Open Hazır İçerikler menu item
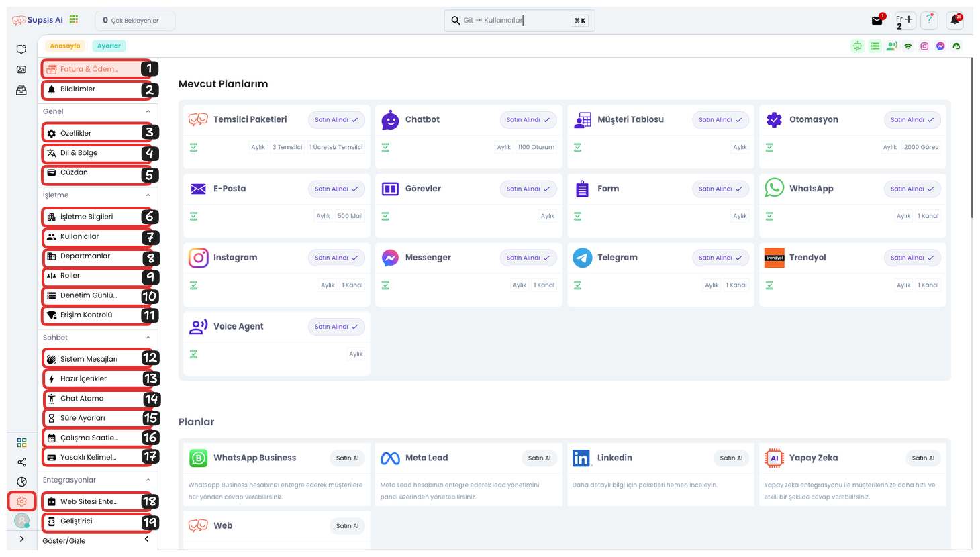Screen dimensions: 980x557 coord(98,379)
